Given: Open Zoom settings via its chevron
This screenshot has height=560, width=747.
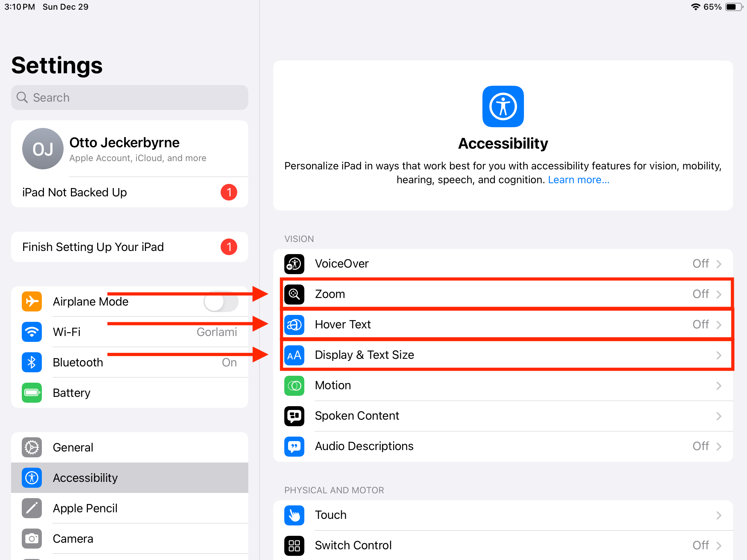Looking at the screenshot, I should pyautogui.click(x=719, y=294).
